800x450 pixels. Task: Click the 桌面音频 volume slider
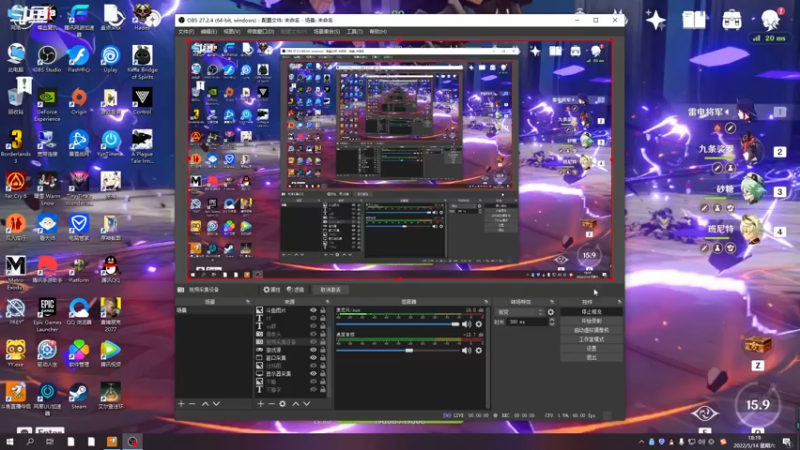point(397,351)
